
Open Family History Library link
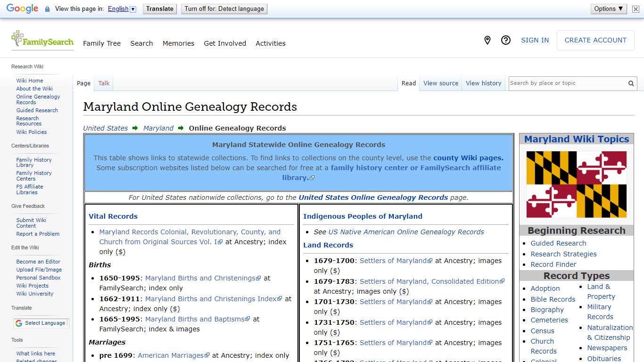point(34,163)
